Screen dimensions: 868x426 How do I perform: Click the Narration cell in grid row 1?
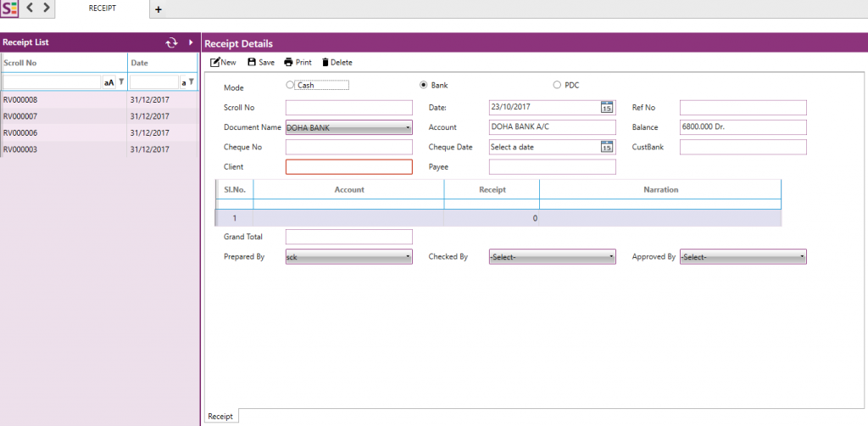tap(660, 218)
